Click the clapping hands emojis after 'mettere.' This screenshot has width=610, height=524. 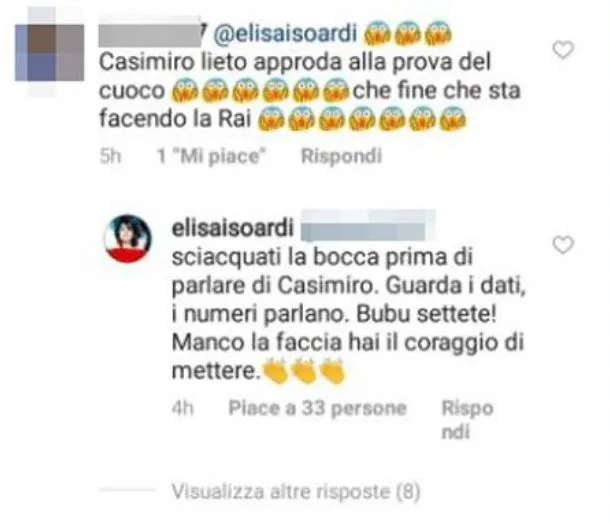[304, 372]
